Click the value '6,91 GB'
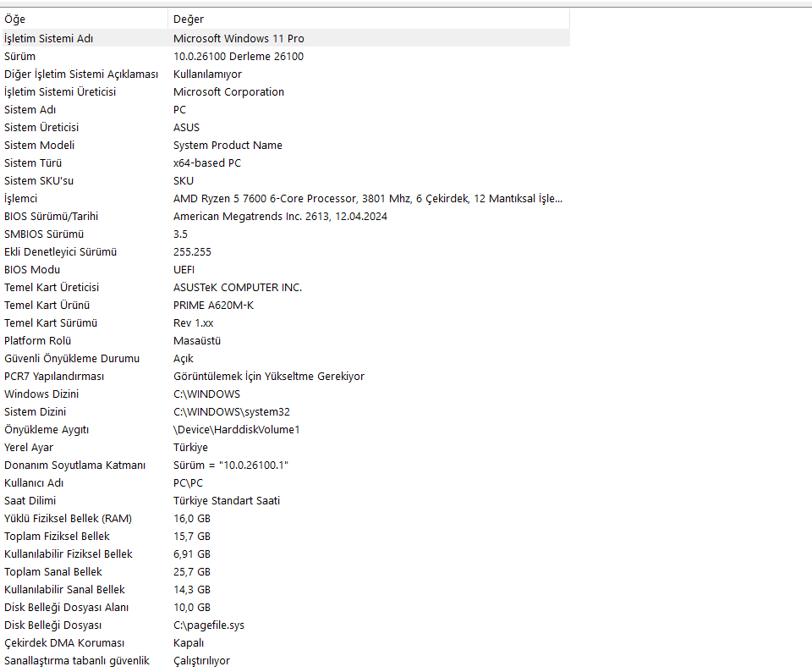 (192, 554)
